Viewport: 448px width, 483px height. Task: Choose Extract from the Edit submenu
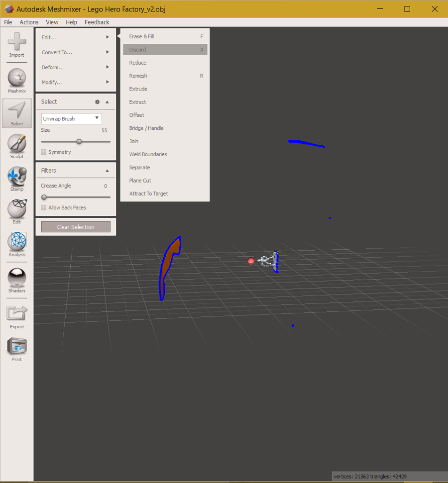click(165, 102)
